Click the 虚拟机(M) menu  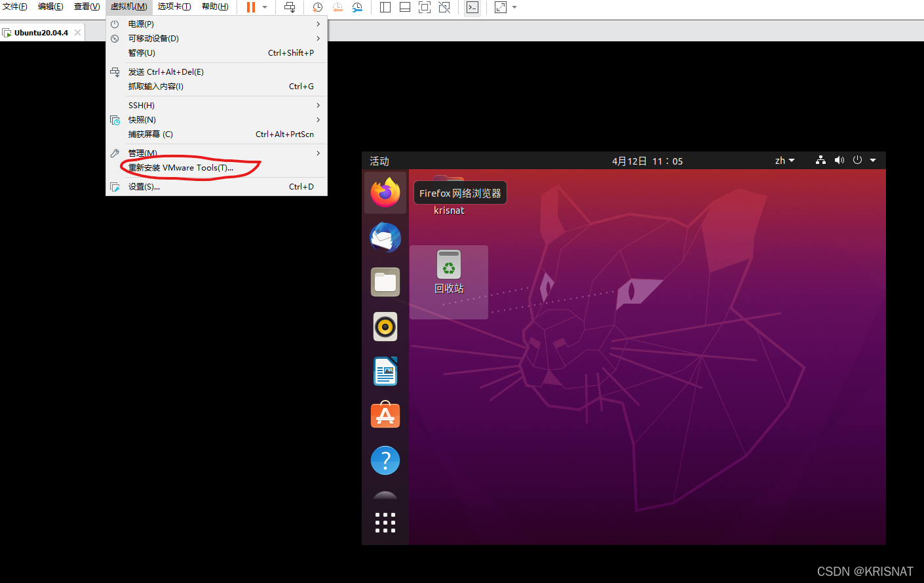[x=128, y=7]
